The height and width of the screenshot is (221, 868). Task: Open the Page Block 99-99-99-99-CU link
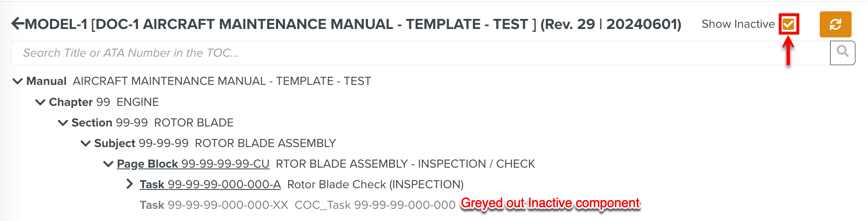coord(193,164)
